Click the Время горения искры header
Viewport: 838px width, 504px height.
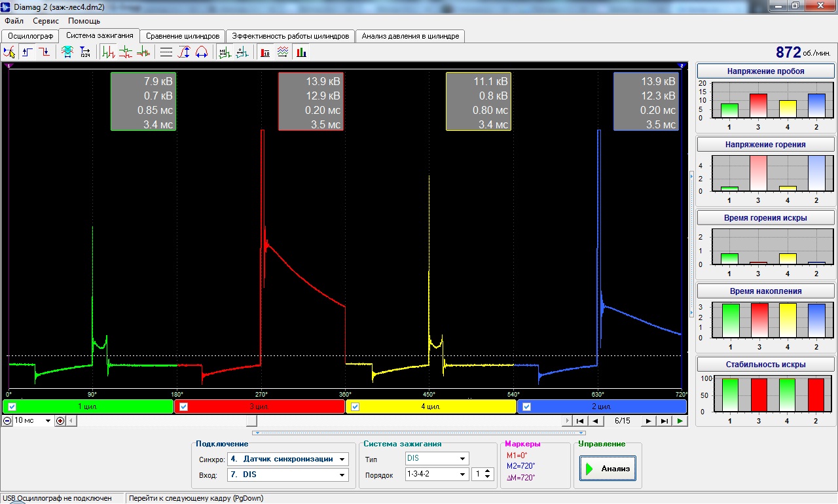pyautogui.click(x=765, y=217)
